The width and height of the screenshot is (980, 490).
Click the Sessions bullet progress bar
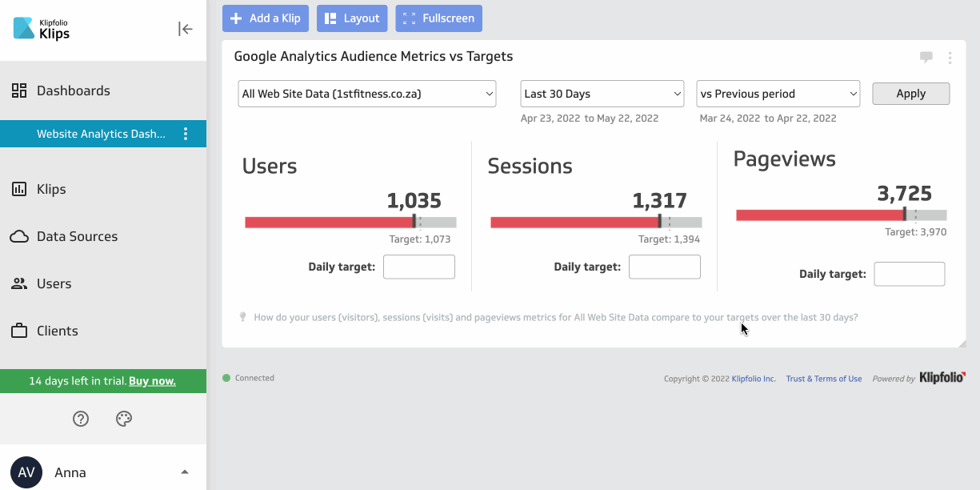point(596,222)
